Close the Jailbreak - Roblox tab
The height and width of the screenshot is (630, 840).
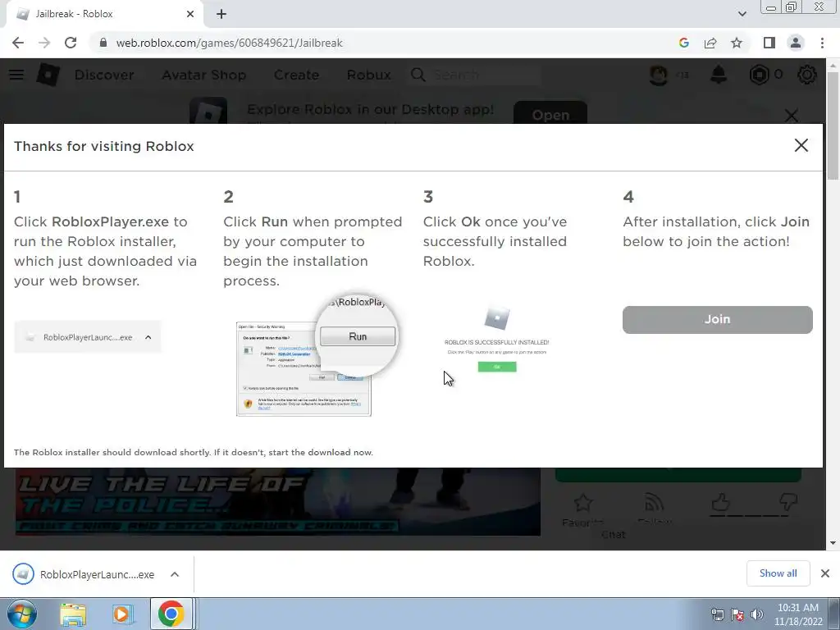click(190, 14)
